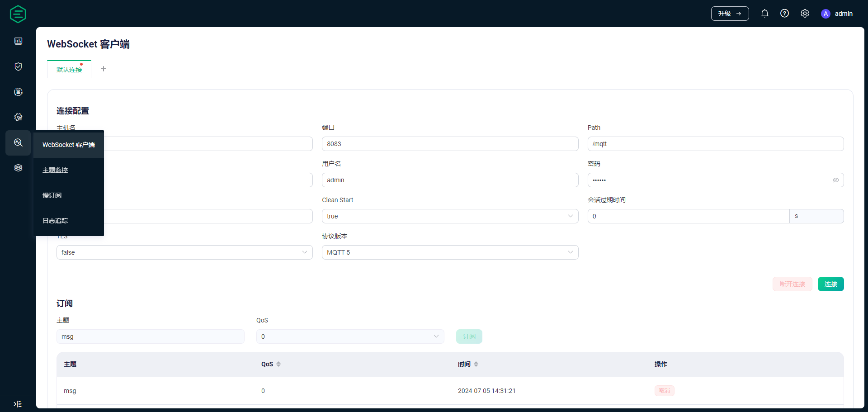
Task: Open the management gear sidebar icon
Action: tap(18, 117)
